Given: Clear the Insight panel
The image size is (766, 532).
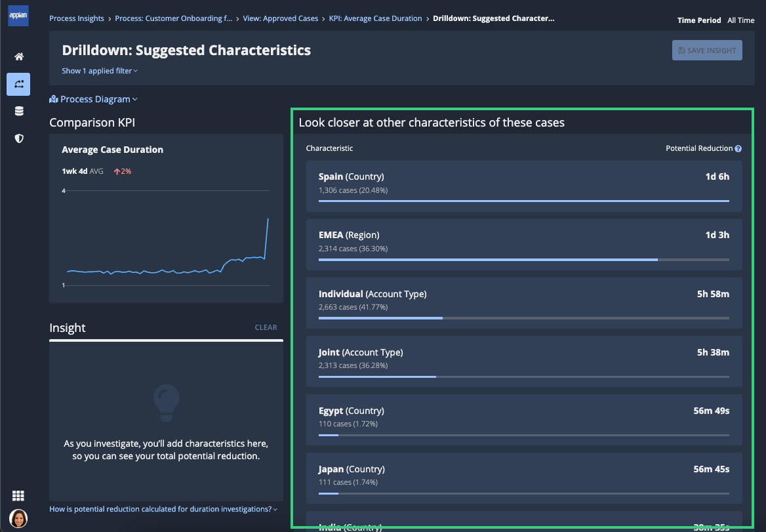Looking at the screenshot, I should click(266, 327).
